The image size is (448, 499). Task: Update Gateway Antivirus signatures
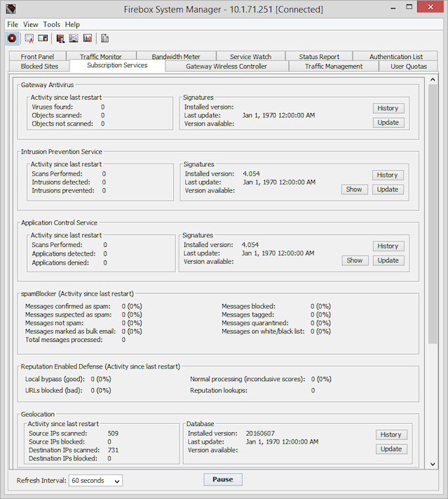tap(388, 122)
